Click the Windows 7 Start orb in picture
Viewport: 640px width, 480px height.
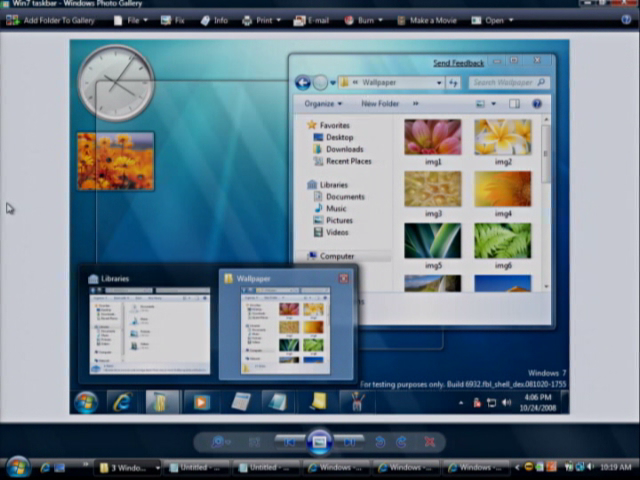pyautogui.click(x=87, y=402)
